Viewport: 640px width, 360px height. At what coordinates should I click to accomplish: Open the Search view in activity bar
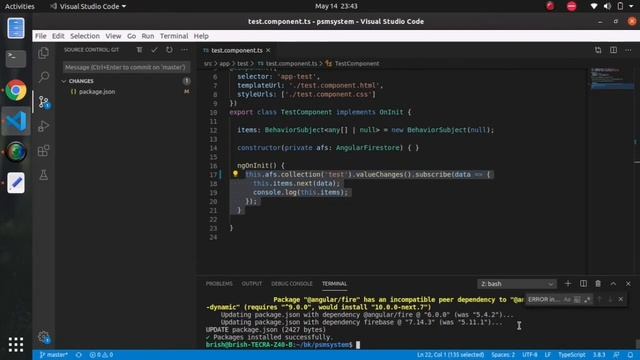pos(43,77)
